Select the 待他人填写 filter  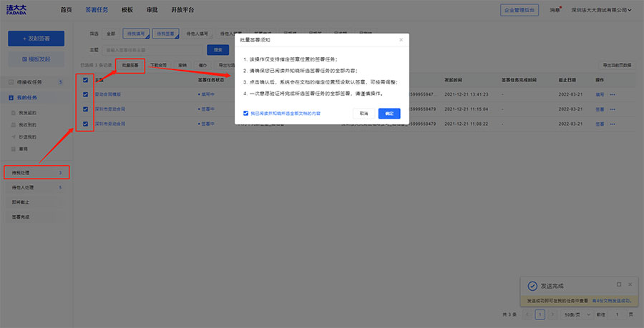(197, 34)
